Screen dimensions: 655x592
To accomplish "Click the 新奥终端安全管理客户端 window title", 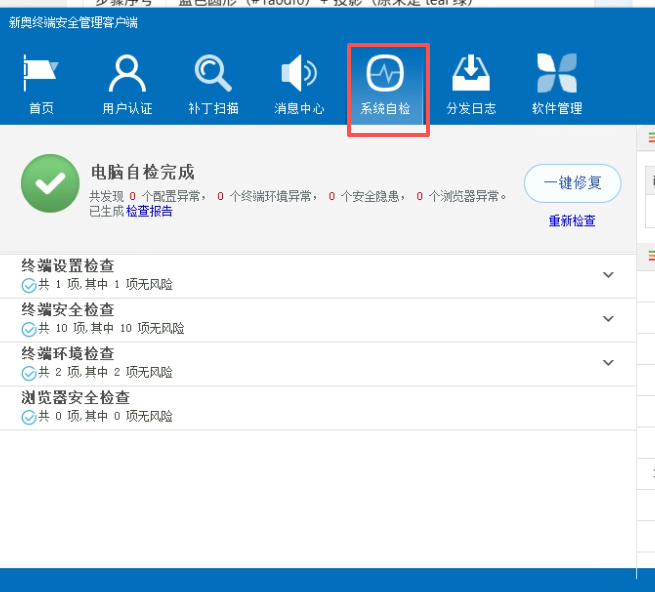I will point(73,23).
